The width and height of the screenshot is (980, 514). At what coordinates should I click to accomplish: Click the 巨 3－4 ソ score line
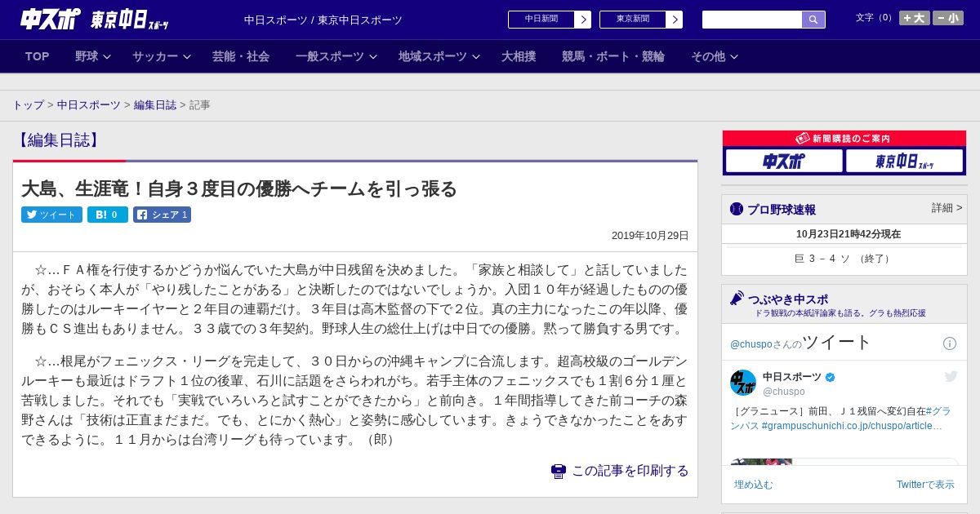tap(844, 259)
